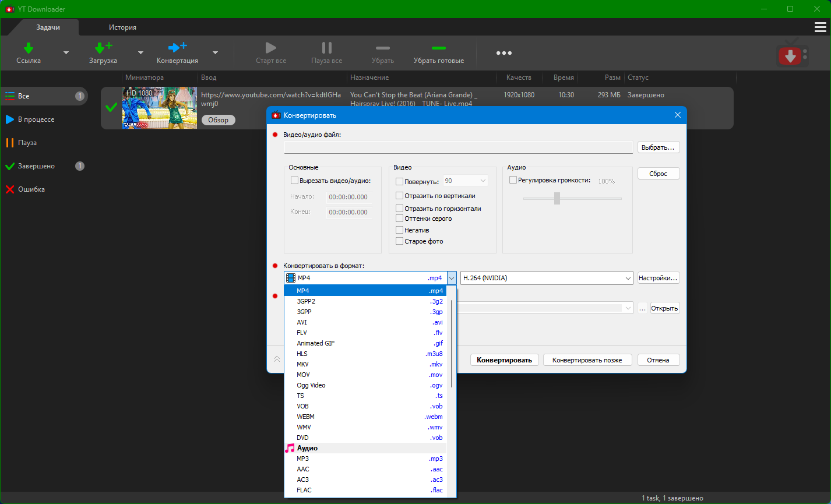The width and height of the screenshot is (831, 504).
Task: Open the three-dots more options icon
Action: [x=503, y=53]
